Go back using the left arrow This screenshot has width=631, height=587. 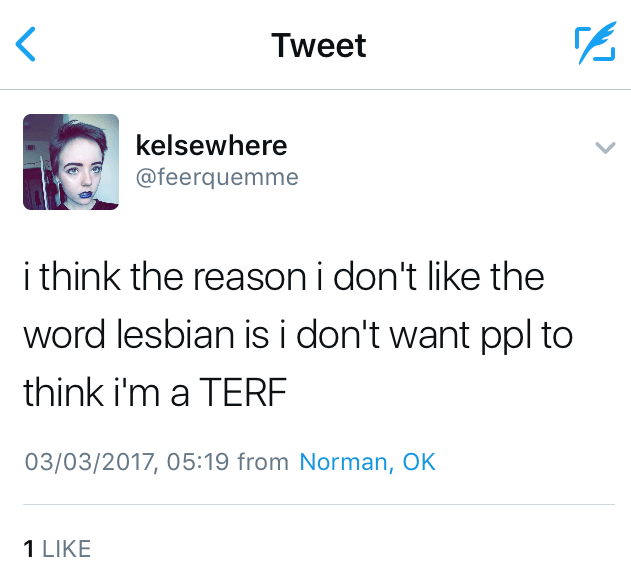(27, 45)
